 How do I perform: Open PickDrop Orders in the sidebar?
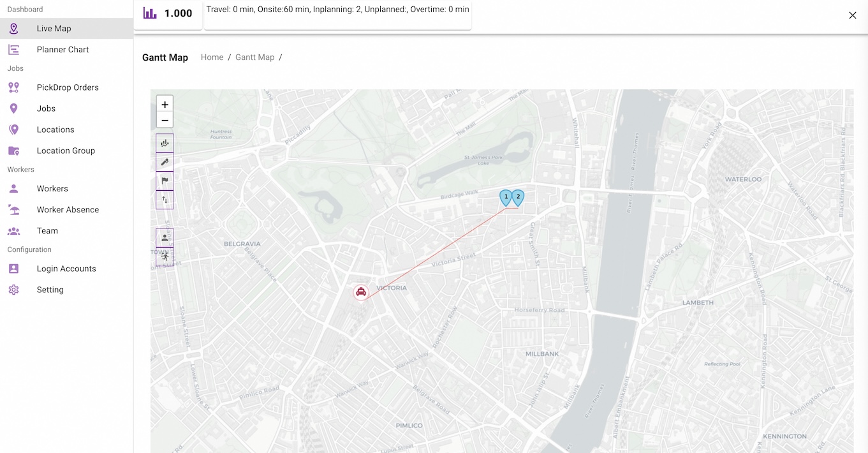click(x=68, y=87)
